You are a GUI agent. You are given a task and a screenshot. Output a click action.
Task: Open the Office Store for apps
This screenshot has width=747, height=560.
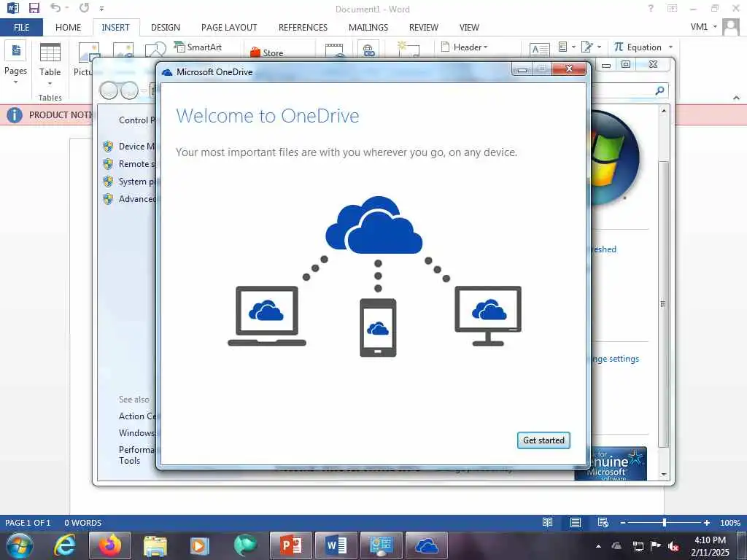point(267,52)
